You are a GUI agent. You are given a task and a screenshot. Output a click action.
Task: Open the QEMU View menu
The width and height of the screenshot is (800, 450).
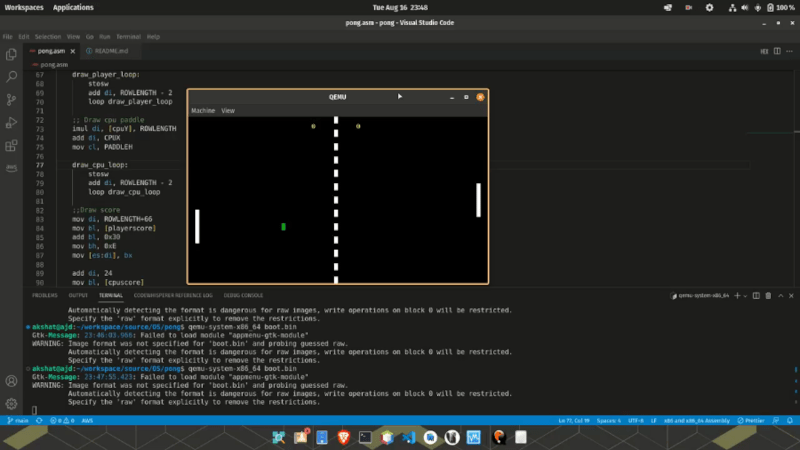pos(228,110)
